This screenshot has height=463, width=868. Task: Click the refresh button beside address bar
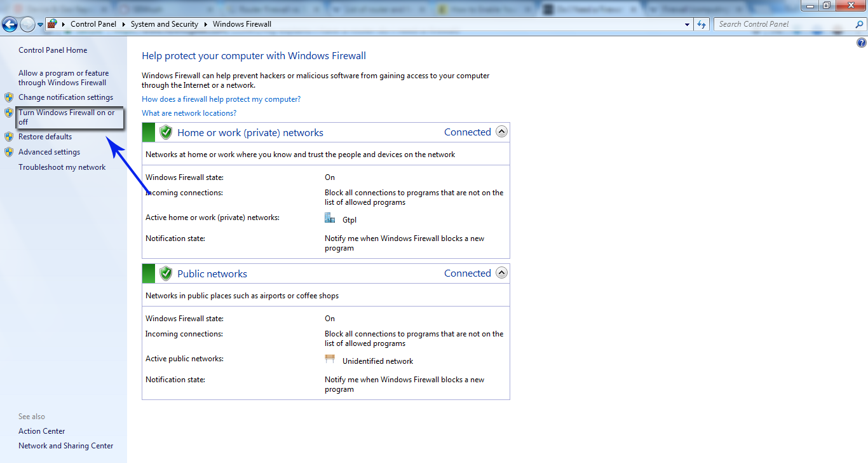click(x=702, y=24)
